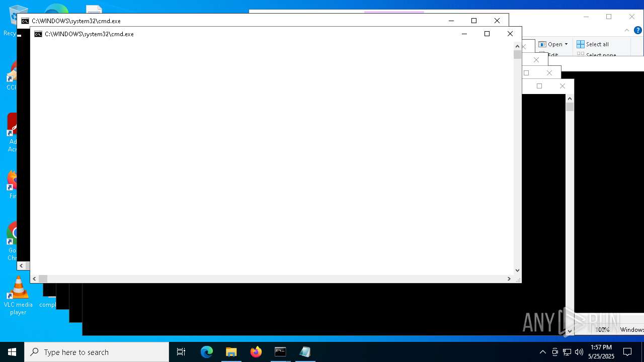
Task: Maximize the front cmd.exe window
Action: [x=487, y=34]
